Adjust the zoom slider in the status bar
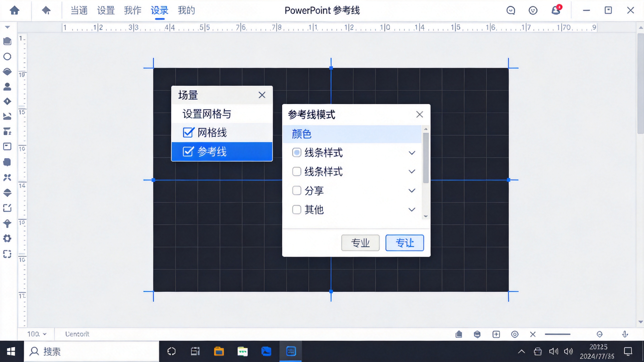Screen dimensions: 644x362 [x=558, y=334]
